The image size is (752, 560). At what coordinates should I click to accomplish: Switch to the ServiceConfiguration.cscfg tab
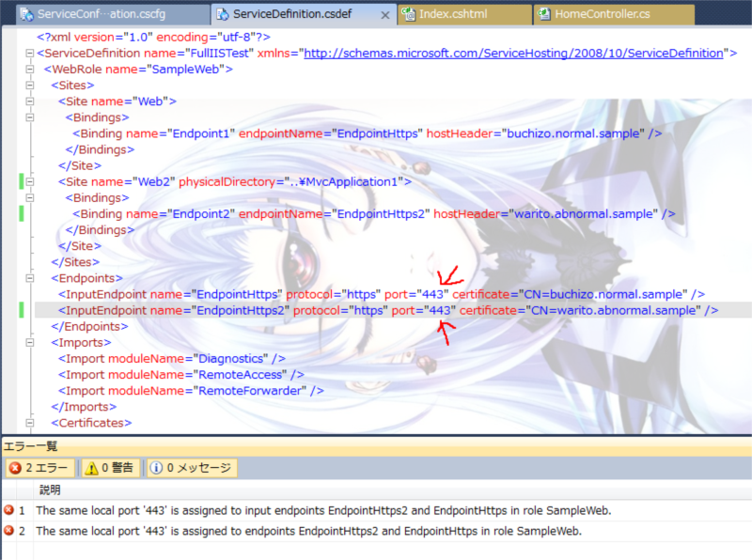pos(113,14)
